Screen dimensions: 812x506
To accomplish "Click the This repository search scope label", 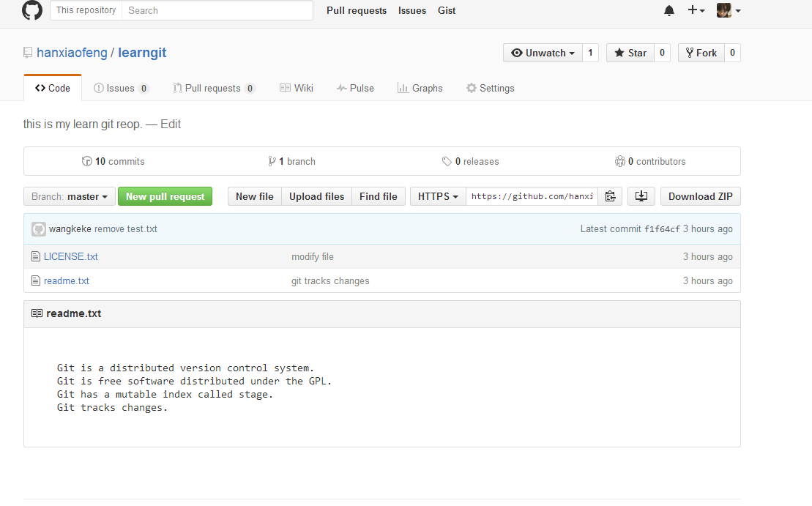I will click(86, 10).
